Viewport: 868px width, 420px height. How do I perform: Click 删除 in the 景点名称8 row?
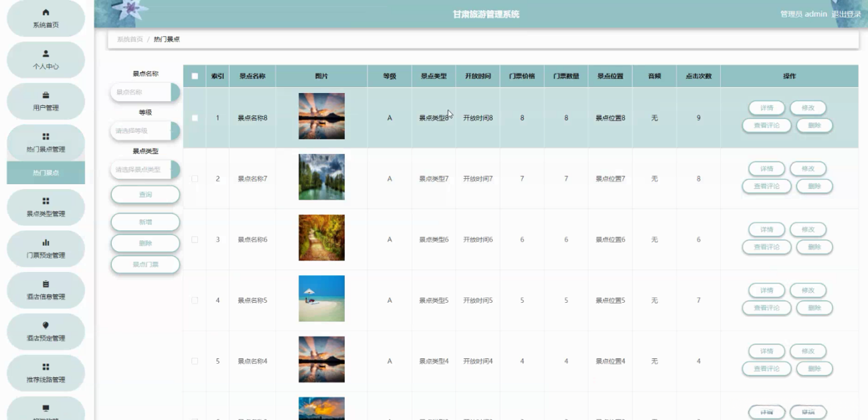pyautogui.click(x=814, y=125)
